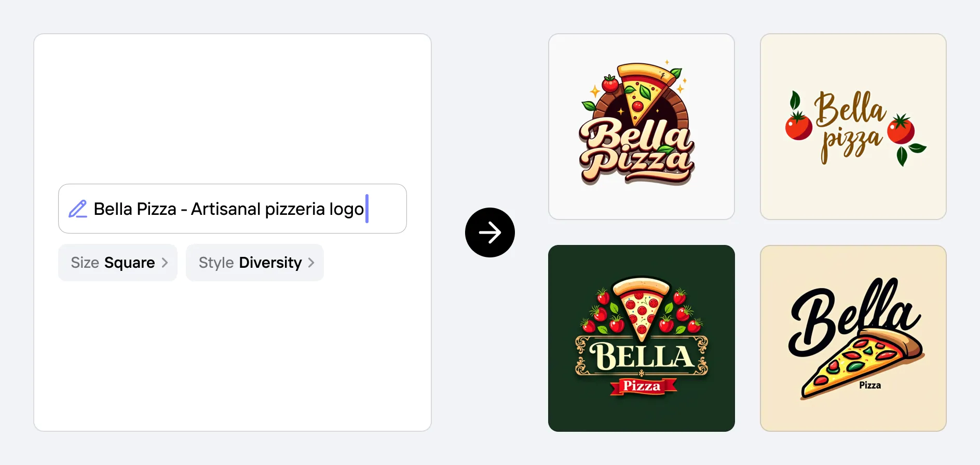Click the 'Style' label text
The height and width of the screenshot is (465, 980).
(x=216, y=263)
